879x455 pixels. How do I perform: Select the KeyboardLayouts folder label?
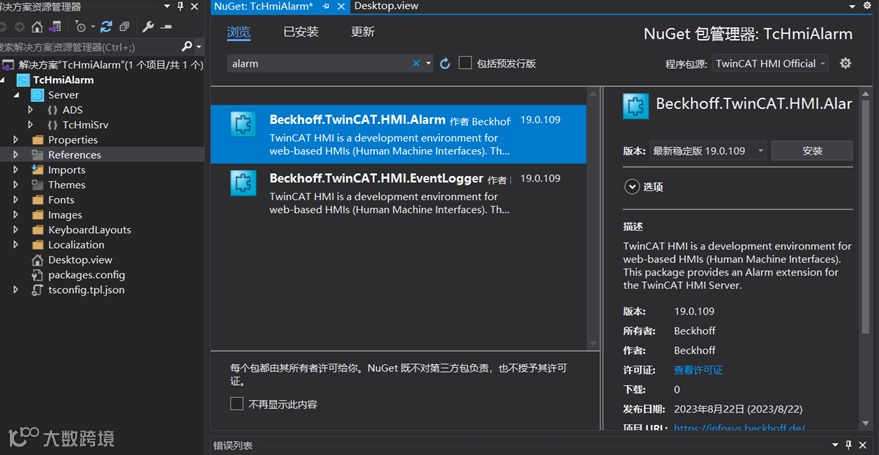coord(89,230)
